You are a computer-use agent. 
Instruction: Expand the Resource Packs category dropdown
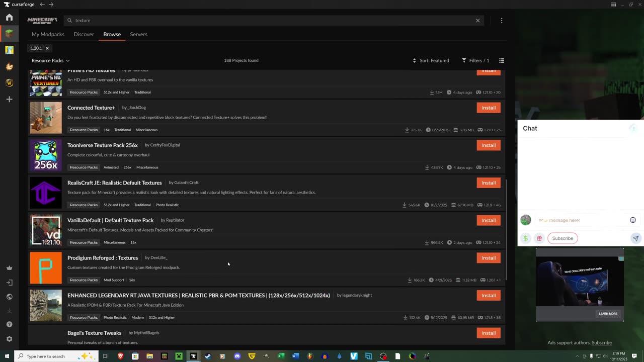click(51, 60)
